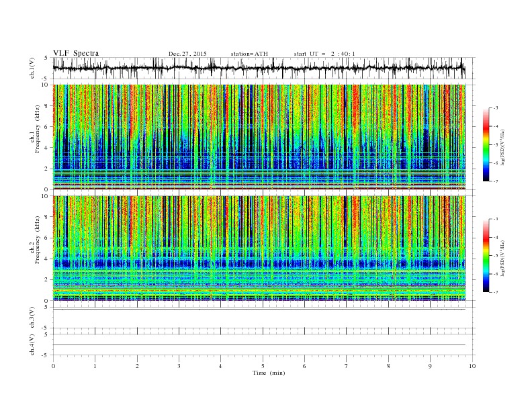Click the "-3" tick on ch.2 color bar
The image size is (532, 411).
[495, 220]
